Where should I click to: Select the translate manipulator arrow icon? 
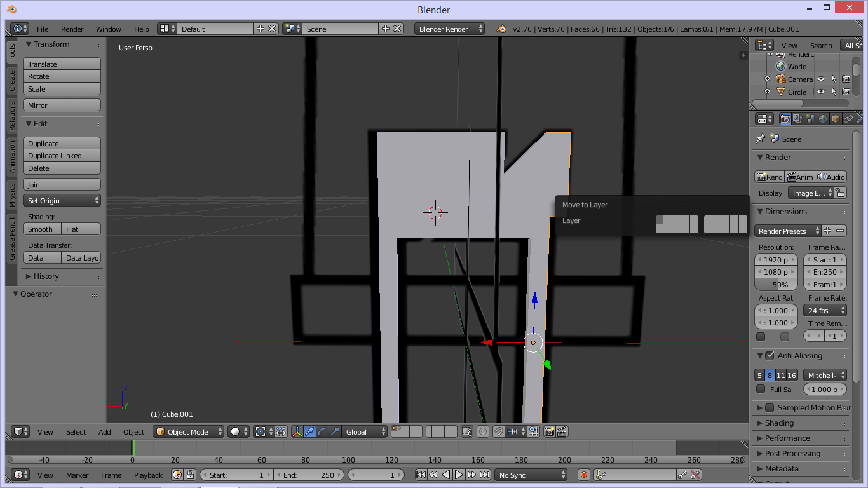[x=309, y=431]
